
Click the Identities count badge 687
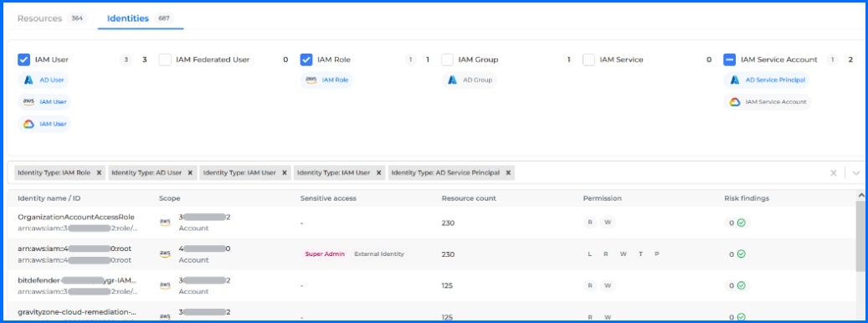click(x=164, y=18)
